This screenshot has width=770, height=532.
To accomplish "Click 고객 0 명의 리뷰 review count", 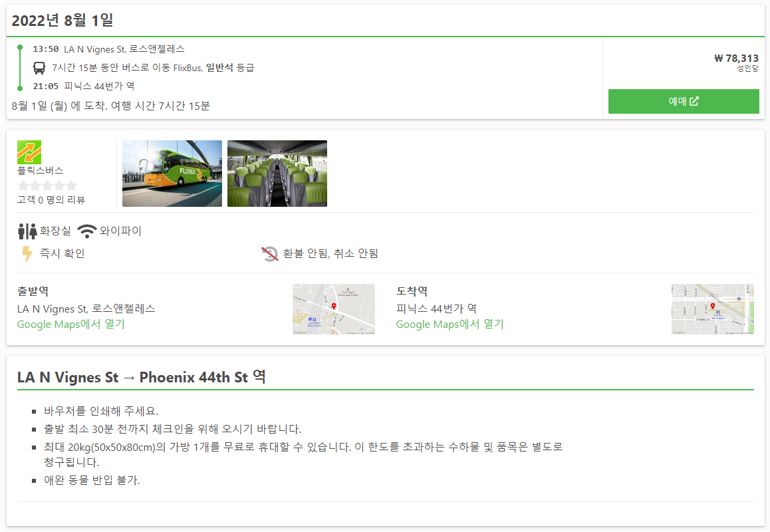I will 51,199.
